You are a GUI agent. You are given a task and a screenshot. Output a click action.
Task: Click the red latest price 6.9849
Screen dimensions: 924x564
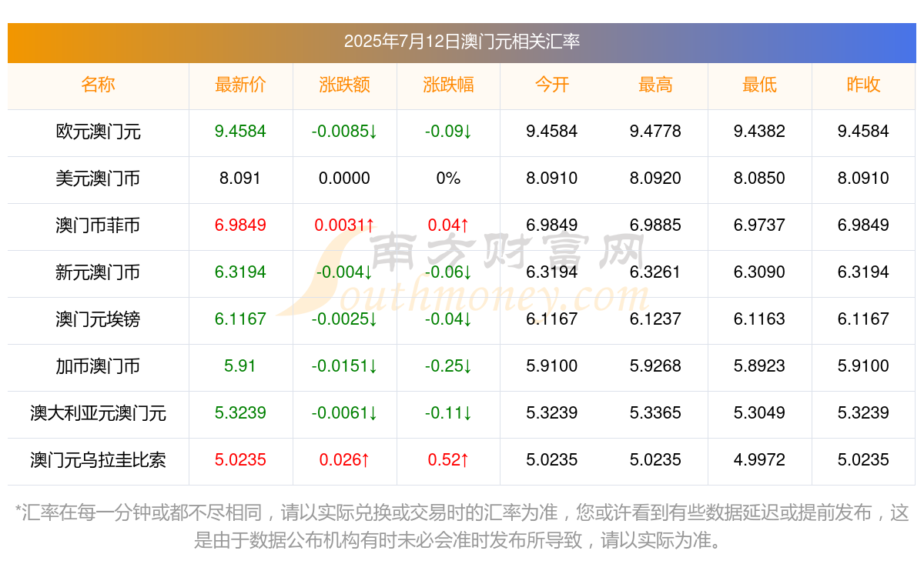tap(240, 225)
